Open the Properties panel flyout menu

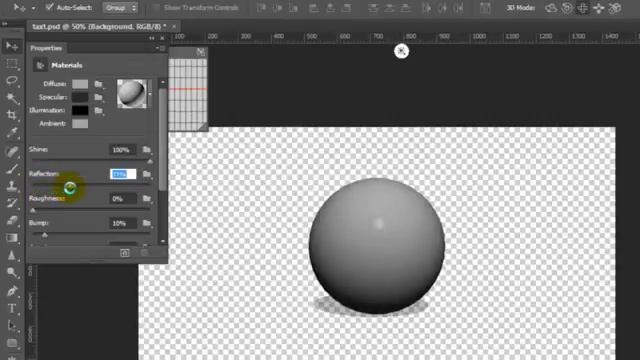(x=160, y=48)
